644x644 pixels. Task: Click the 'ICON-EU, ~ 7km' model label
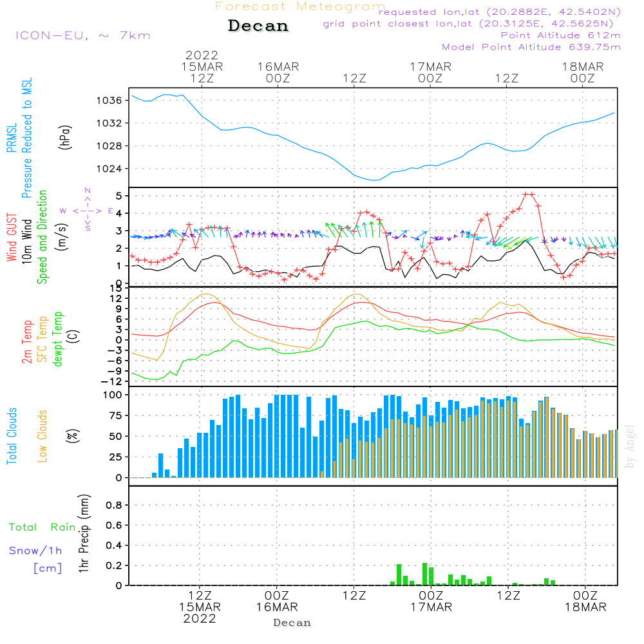pos(83,35)
